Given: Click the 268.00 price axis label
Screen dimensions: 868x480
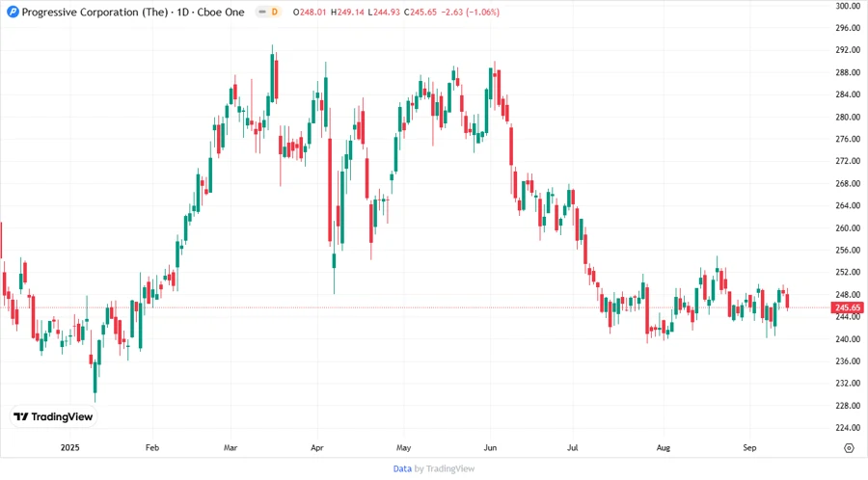Looking at the screenshot, I should [848, 183].
